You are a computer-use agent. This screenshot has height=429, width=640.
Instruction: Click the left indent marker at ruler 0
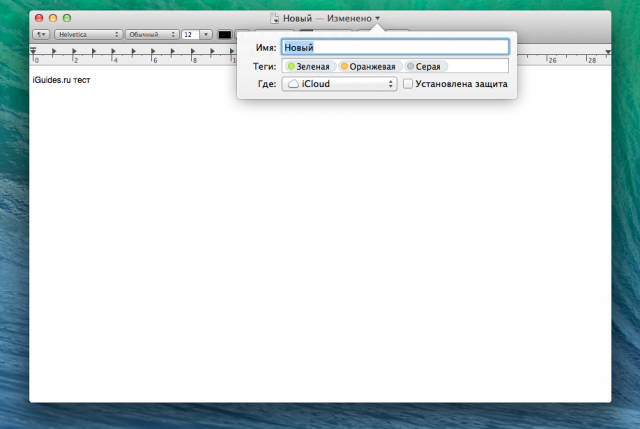[x=33, y=51]
